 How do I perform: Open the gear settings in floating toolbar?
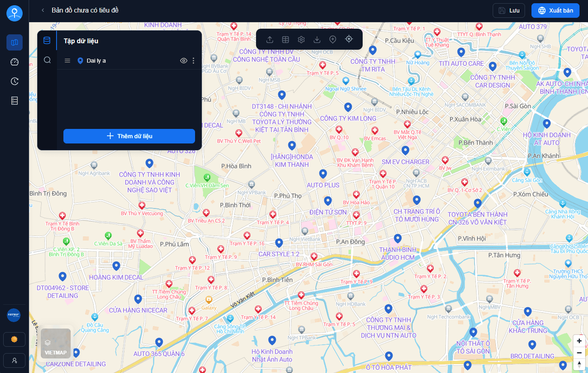point(301,39)
